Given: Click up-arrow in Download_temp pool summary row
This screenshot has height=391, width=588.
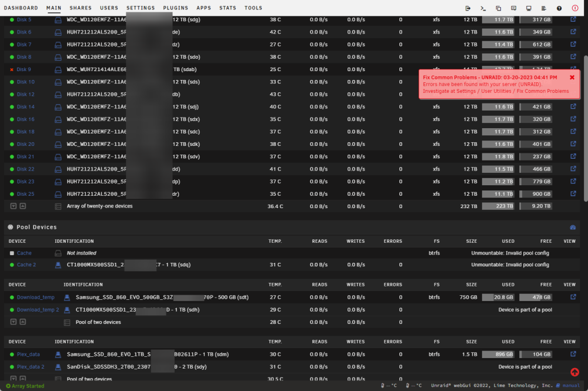Looking at the screenshot, I should [22, 322].
